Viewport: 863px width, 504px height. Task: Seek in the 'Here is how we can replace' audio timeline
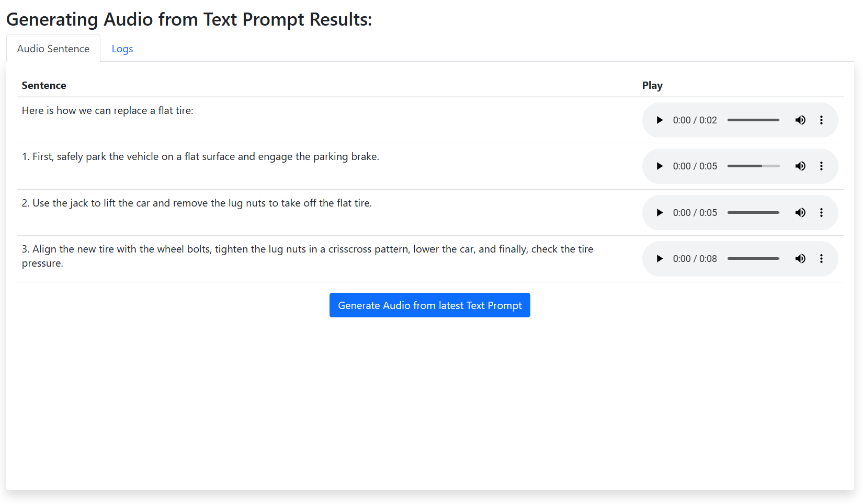coord(753,120)
